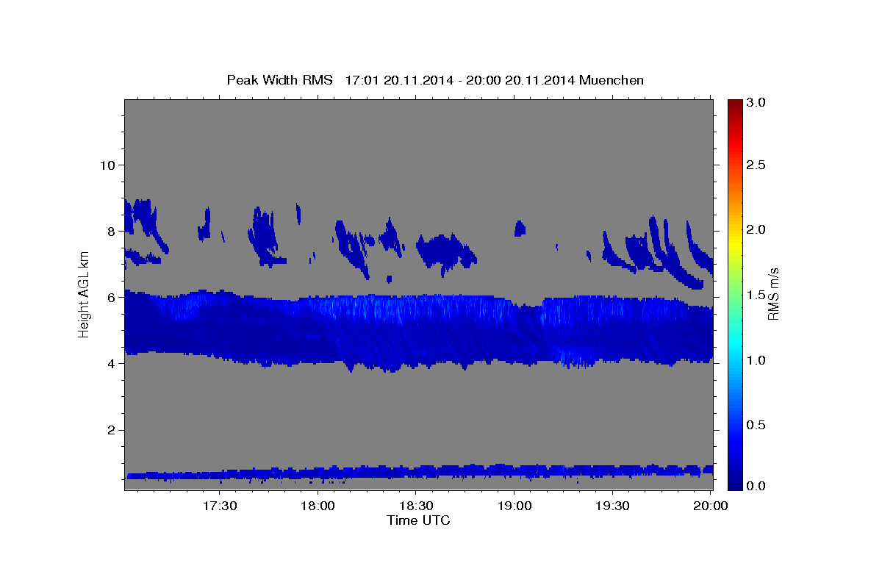This screenshot has width=882, height=588.
Task: Click the plot title 'Peak Width RMS'
Action: (280, 80)
